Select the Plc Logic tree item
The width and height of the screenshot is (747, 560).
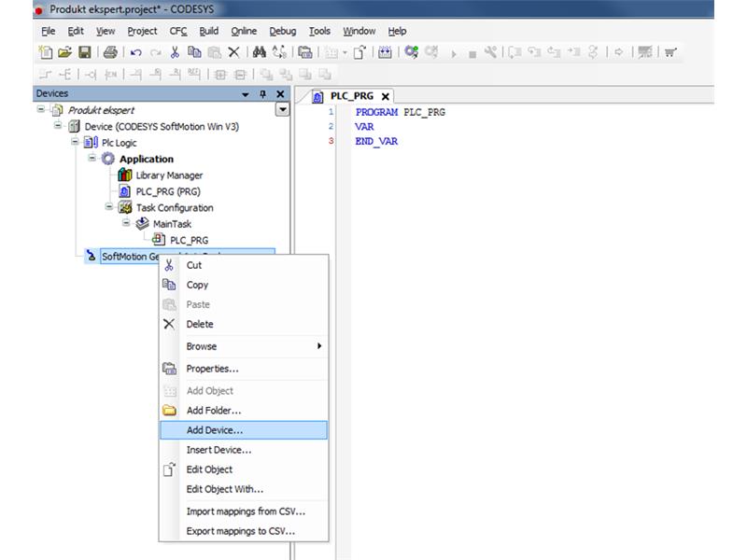click(x=120, y=143)
